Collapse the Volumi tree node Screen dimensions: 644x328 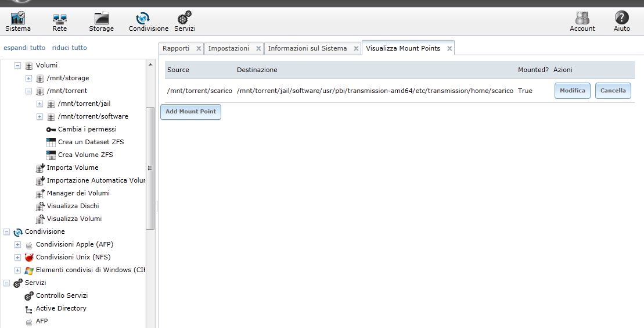pos(17,66)
